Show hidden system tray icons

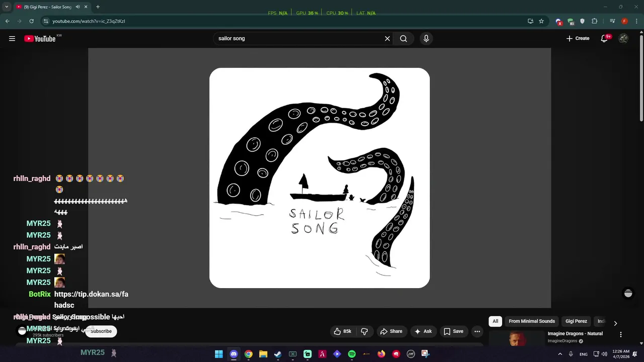560,354
